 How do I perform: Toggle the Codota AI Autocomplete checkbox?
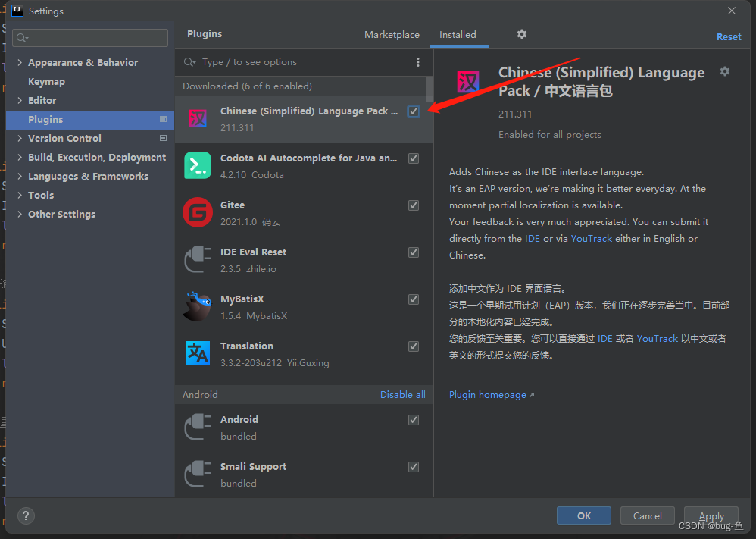click(413, 158)
